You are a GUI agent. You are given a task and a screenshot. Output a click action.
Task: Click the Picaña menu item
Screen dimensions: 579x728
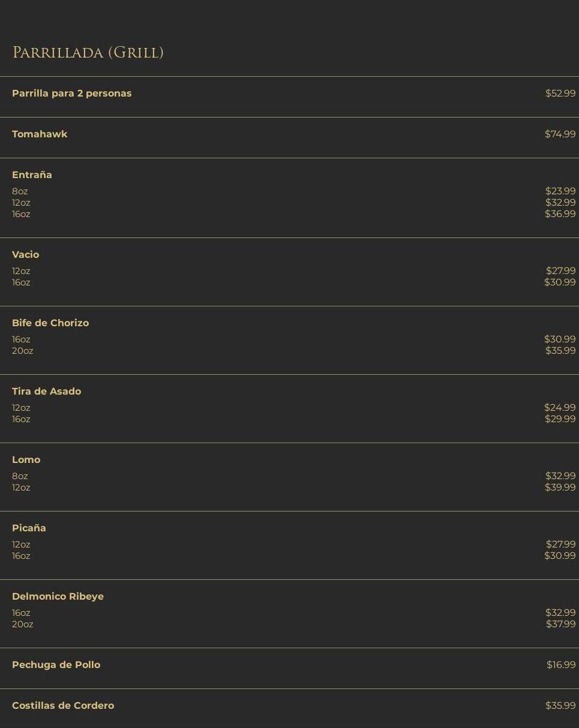coord(29,528)
